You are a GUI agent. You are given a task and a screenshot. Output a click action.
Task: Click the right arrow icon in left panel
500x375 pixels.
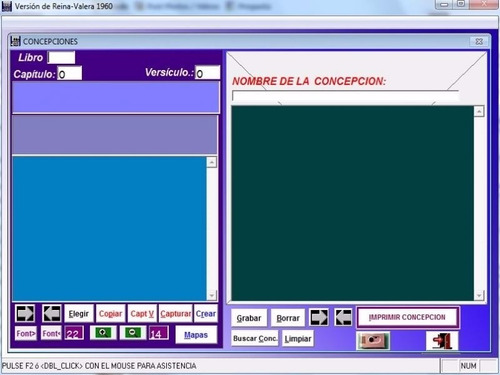(25, 313)
